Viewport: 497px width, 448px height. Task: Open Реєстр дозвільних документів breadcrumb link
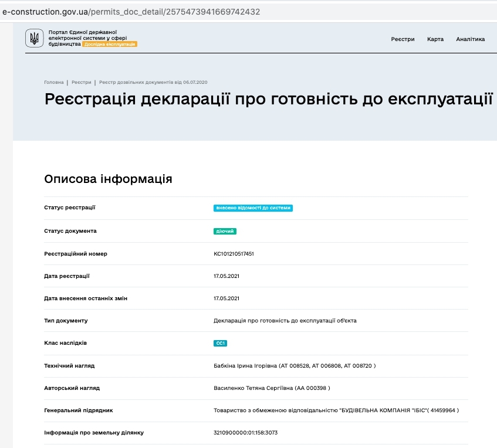click(153, 82)
